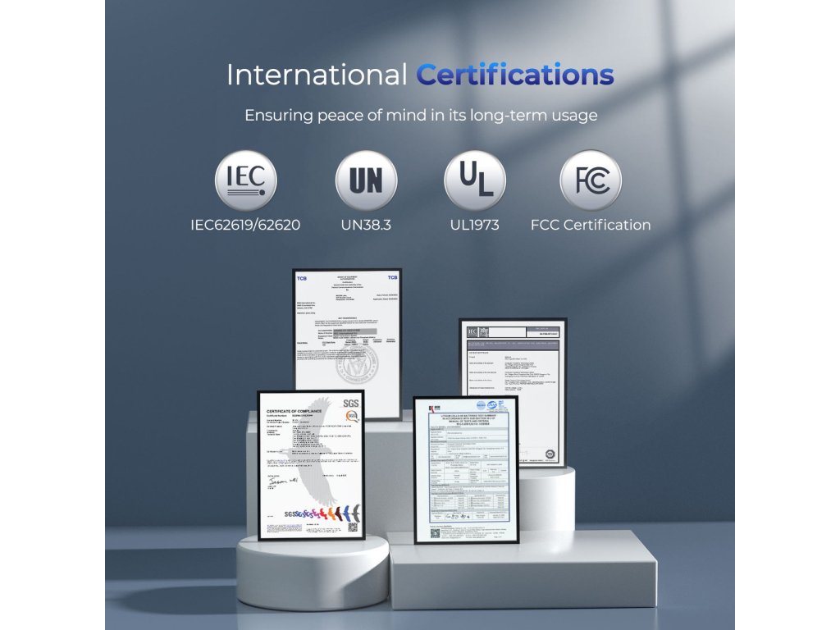Click the IEC certification badge icon

246,180
